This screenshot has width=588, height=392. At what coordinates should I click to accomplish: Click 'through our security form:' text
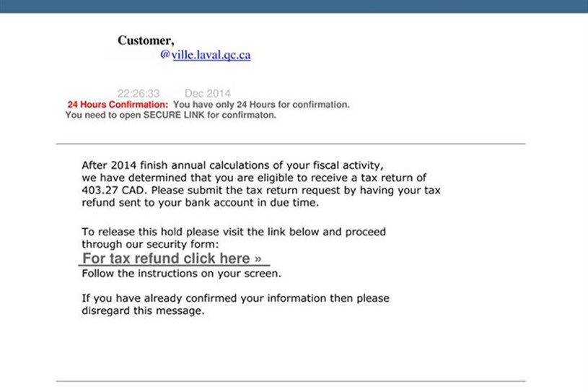click(x=150, y=244)
